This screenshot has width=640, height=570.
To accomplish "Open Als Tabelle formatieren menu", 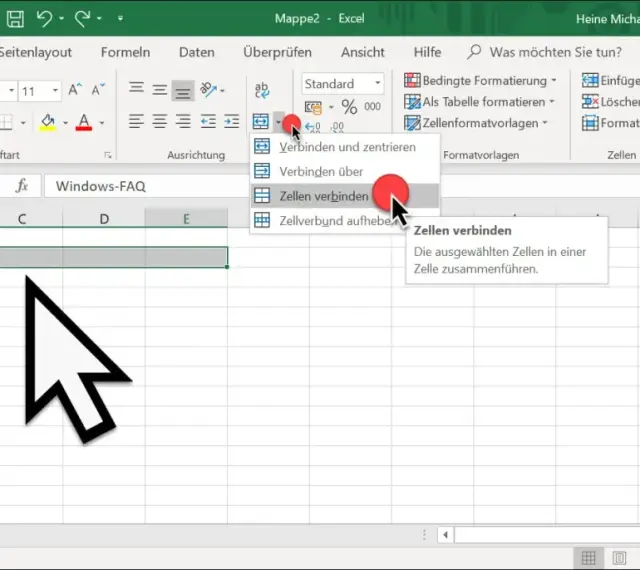I will 479,102.
